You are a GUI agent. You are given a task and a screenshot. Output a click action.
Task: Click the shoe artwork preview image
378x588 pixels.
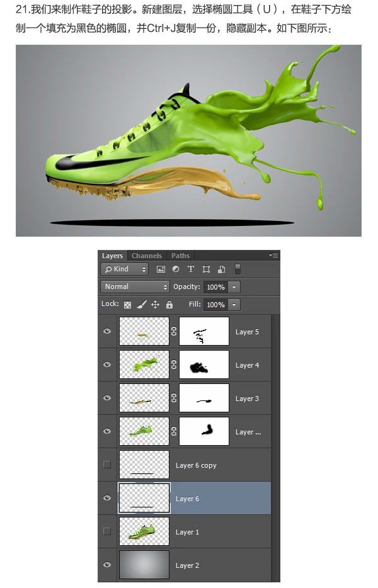click(x=188, y=140)
